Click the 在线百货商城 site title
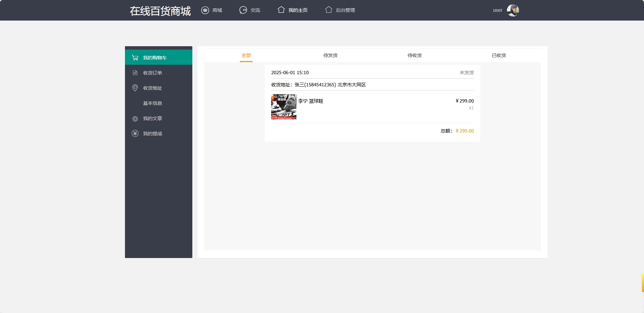 tap(160, 11)
